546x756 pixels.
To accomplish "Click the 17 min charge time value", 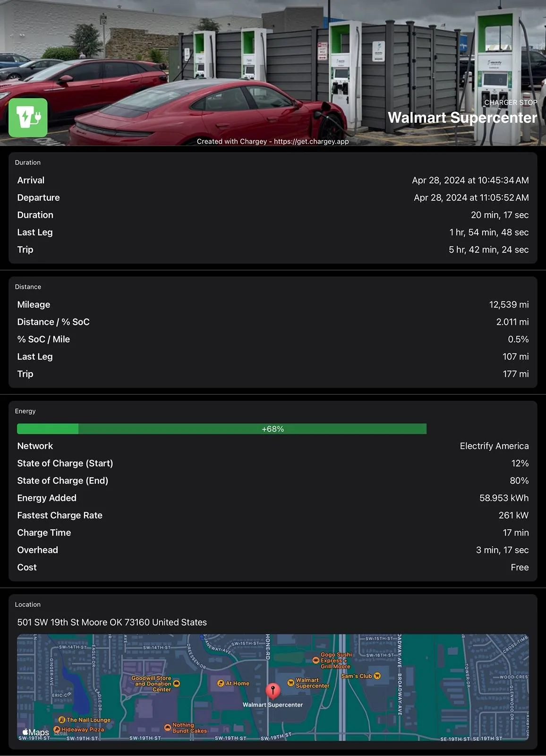I will 516,533.
